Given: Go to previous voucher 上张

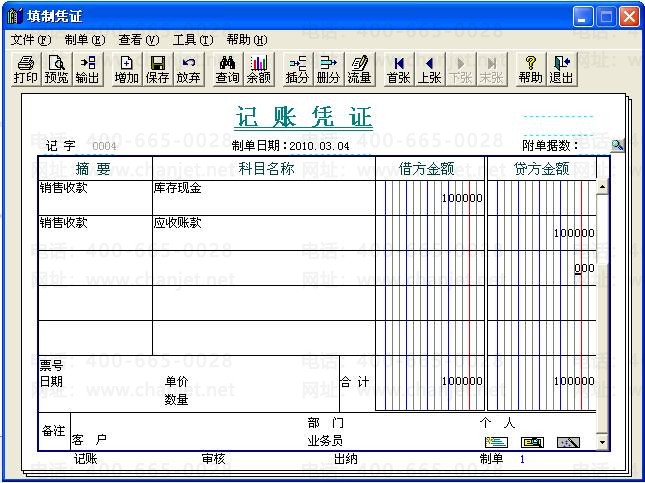Looking at the screenshot, I should click(429, 69).
